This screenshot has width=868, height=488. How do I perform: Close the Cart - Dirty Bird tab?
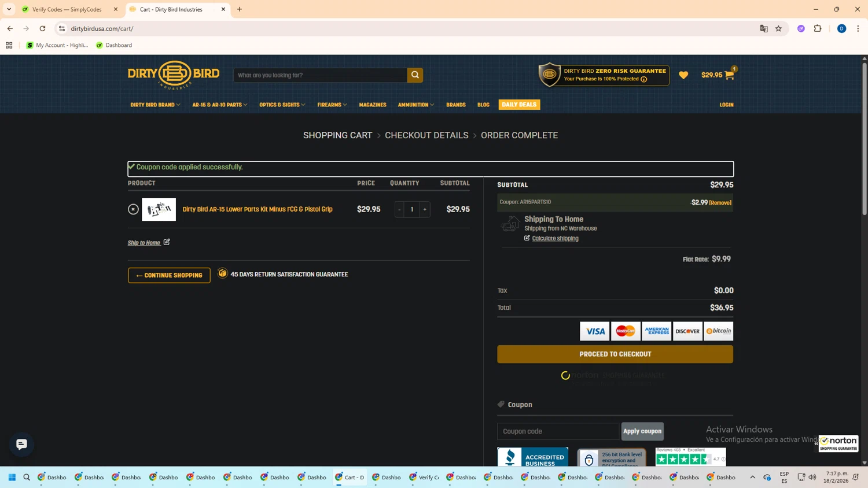(x=223, y=9)
